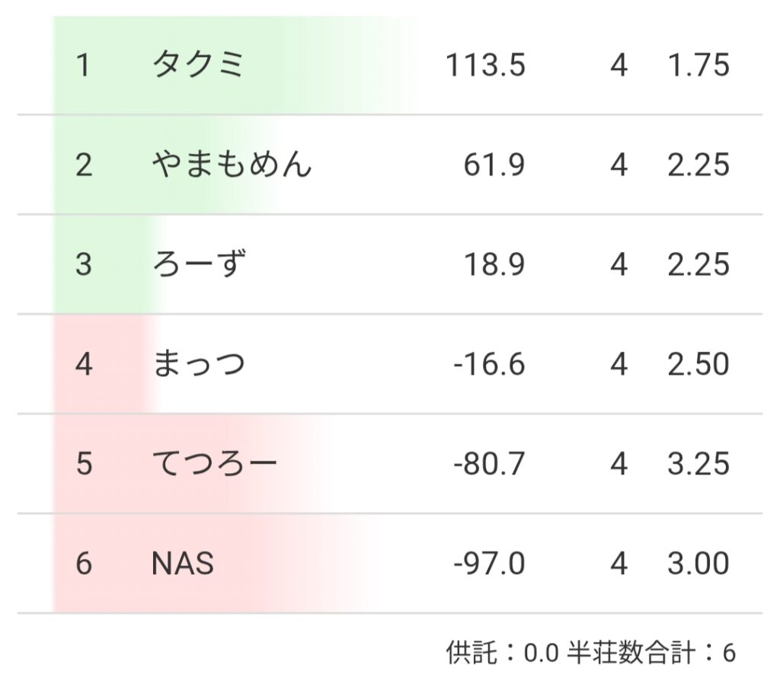The width and height of the screenshot is (780, 700).
Task: Select the score 61.9
Action: click(494, 165)
